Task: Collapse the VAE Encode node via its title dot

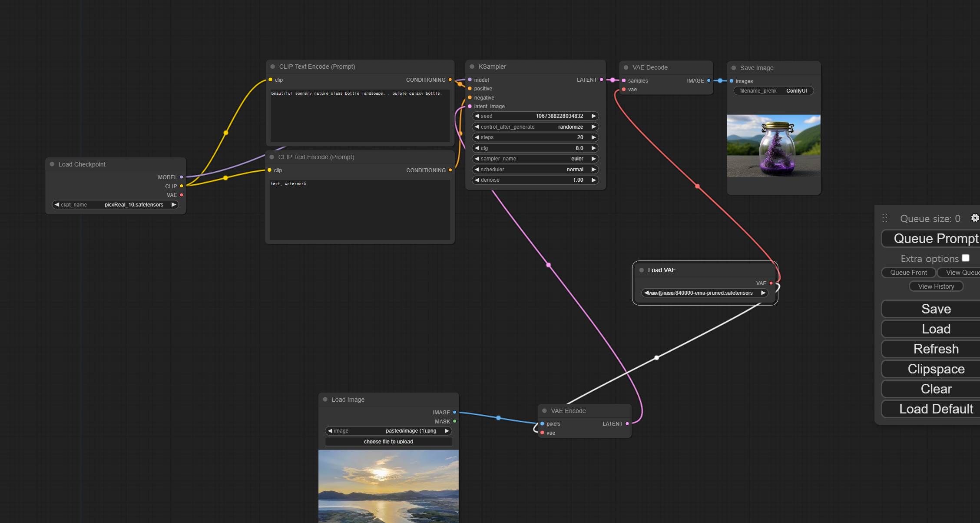Action: [544, 411]
